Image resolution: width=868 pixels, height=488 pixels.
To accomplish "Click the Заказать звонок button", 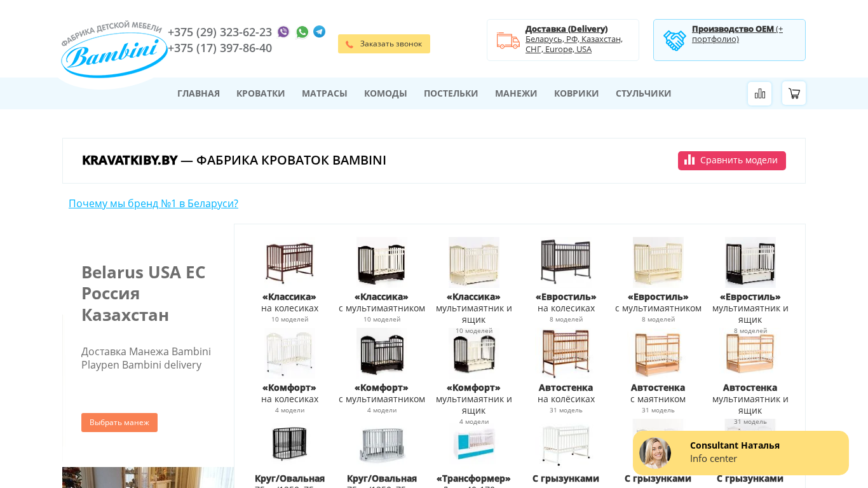I will (x=384, y=44).
